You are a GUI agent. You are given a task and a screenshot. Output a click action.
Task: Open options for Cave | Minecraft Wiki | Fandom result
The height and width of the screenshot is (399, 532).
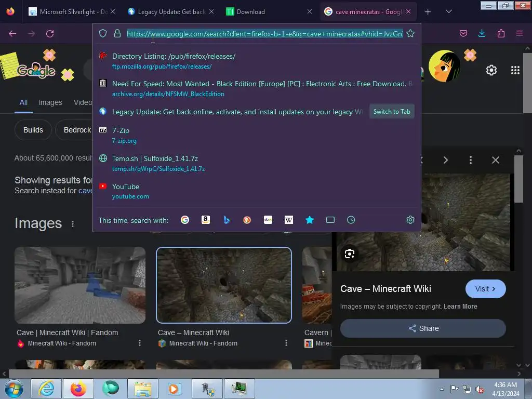point(139,343)
